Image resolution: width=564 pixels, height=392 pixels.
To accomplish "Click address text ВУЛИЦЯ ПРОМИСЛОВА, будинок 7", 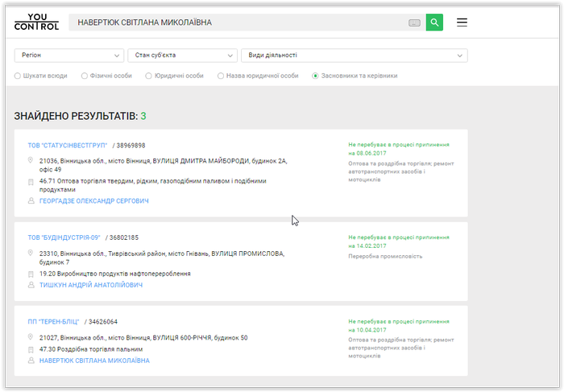I will (162, 258).
